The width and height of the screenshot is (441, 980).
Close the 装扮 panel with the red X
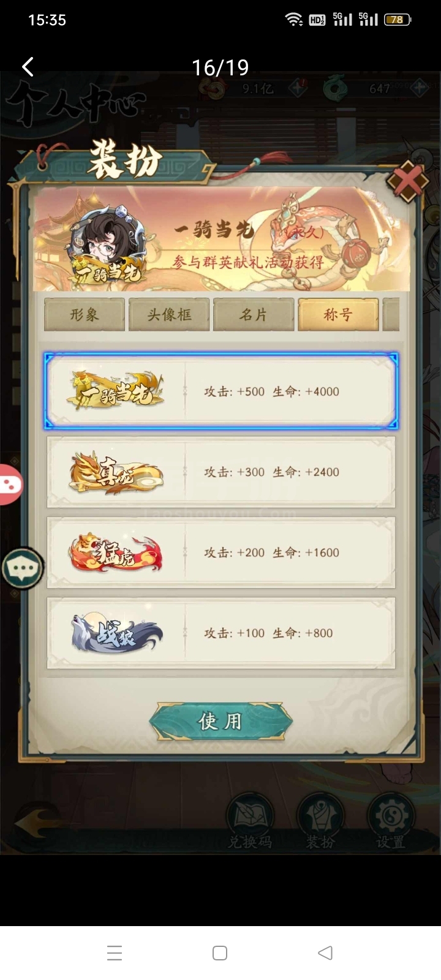point(407,181)
